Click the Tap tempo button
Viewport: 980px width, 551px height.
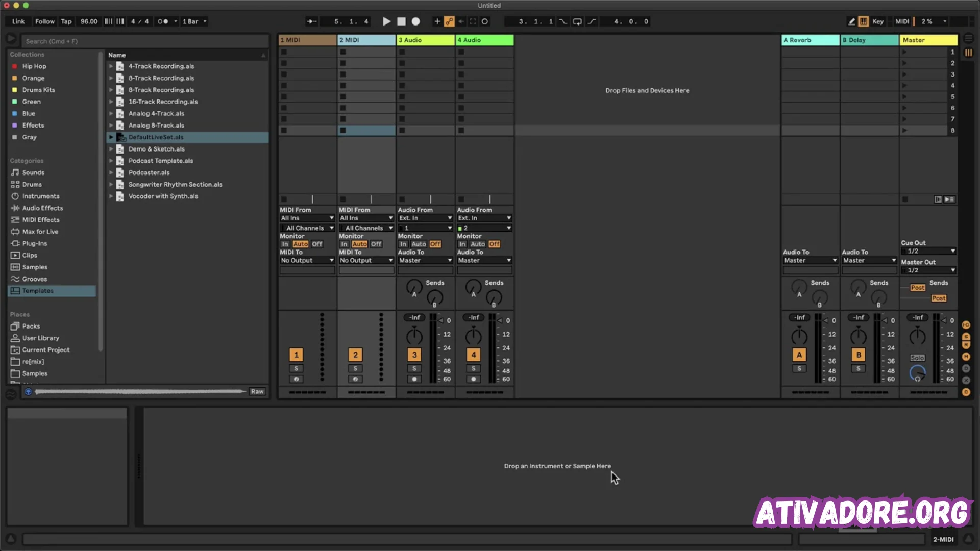[66, 21]
